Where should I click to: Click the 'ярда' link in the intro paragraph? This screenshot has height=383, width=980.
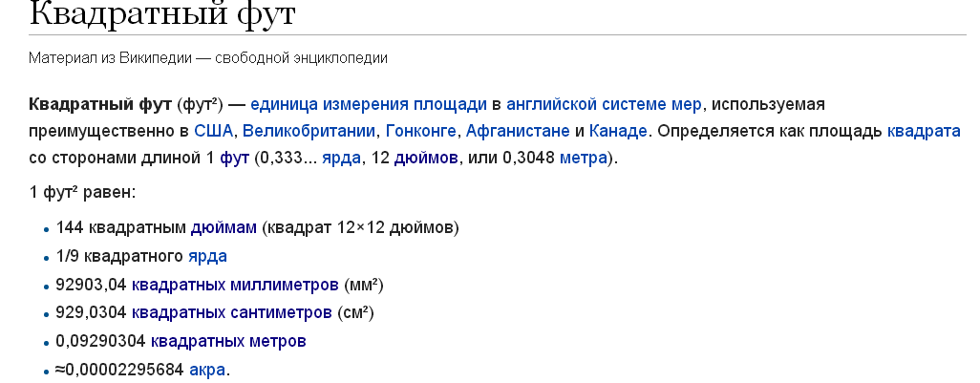(x=341, y=159)
